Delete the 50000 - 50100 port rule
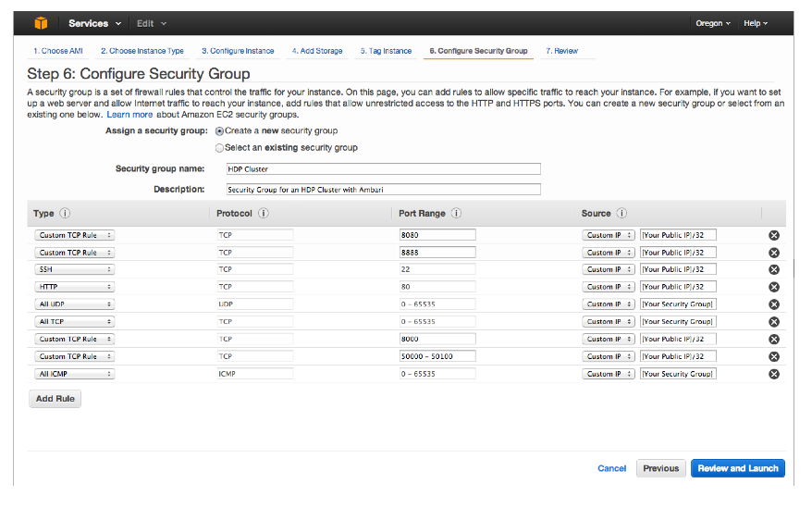Screen dimensions: 812x508 774,356
